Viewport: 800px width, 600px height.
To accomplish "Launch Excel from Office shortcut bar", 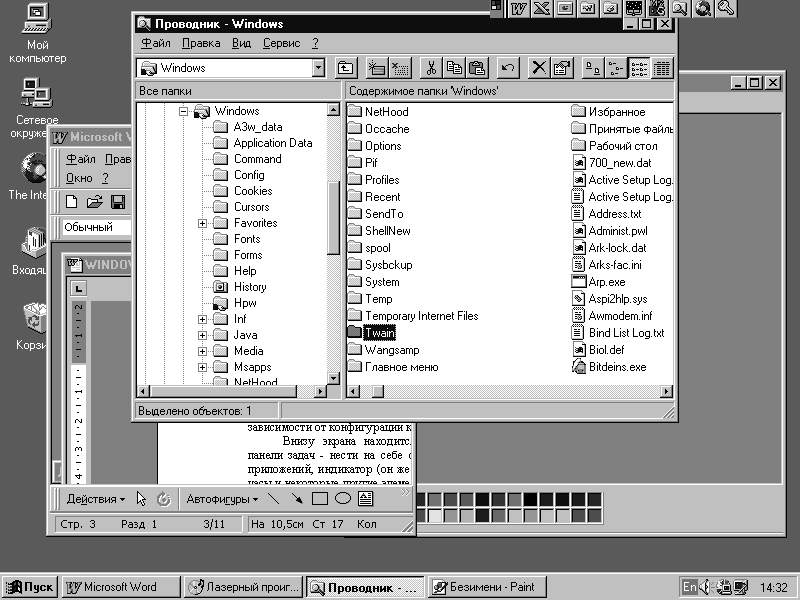I will (542, 8).
